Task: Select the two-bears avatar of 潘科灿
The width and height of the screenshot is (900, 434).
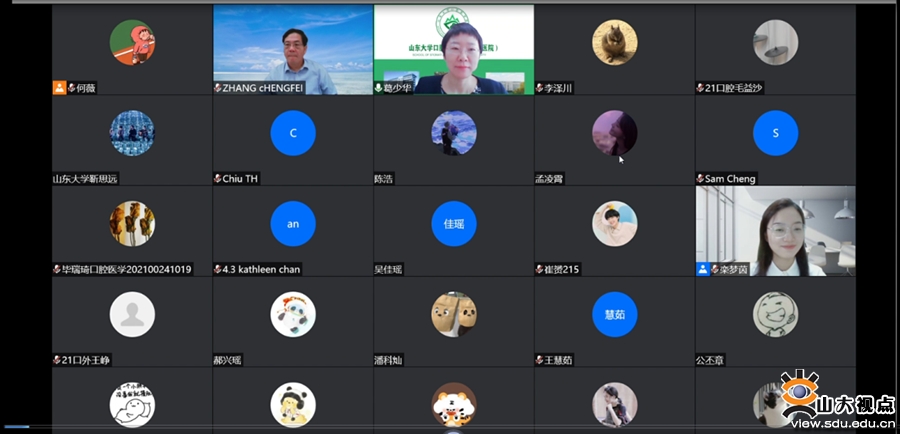Action: tap(454, 315)
